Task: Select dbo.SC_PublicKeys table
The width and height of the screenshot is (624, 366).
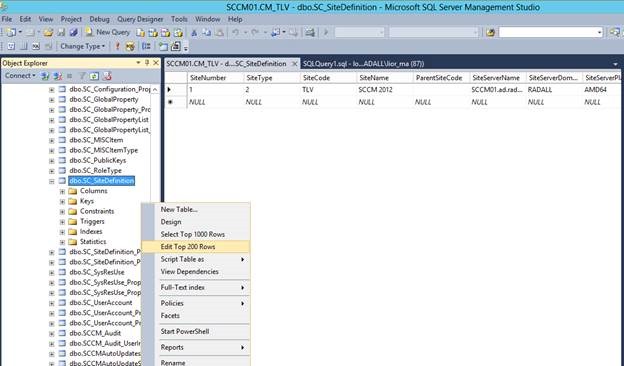Action: pos(98,160)
